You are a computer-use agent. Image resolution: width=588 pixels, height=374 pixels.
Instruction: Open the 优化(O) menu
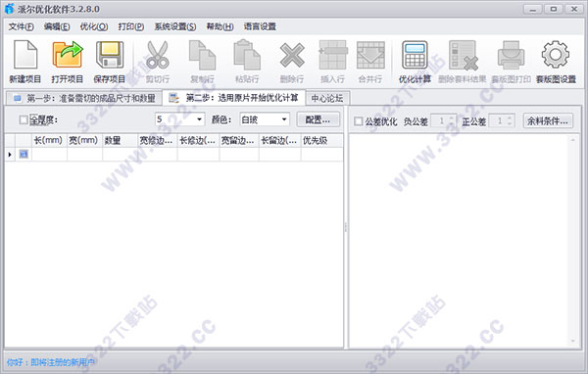click(x=94, y=26)
